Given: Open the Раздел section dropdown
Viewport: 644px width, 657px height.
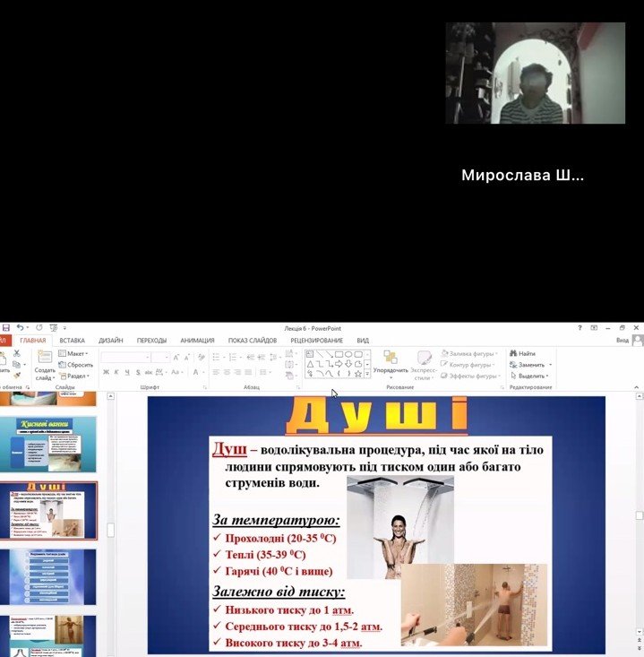Looking at the screenshot, I should (x=77, y=376).
